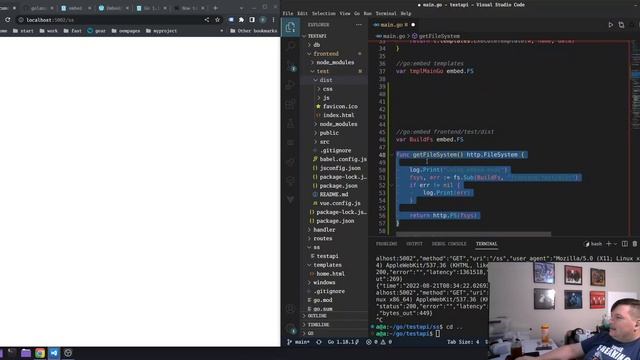Bookmark this page with star icon

tap(218, 20)
